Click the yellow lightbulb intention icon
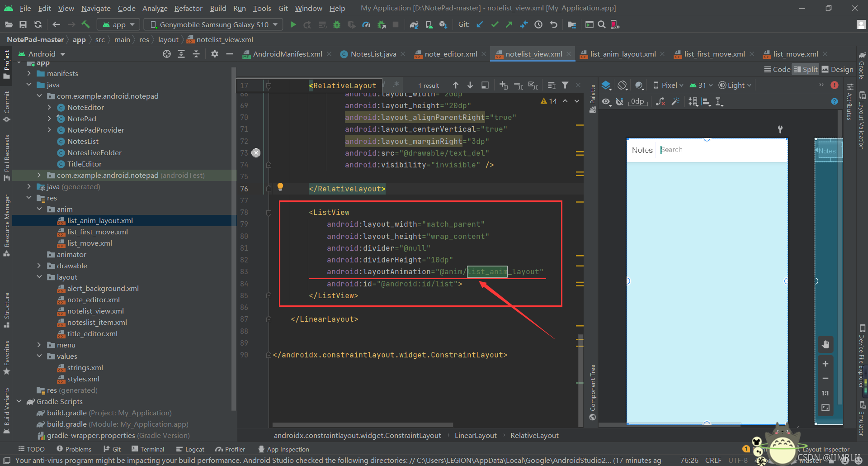This screenshot has width=868, height=466. coord(280,186)
